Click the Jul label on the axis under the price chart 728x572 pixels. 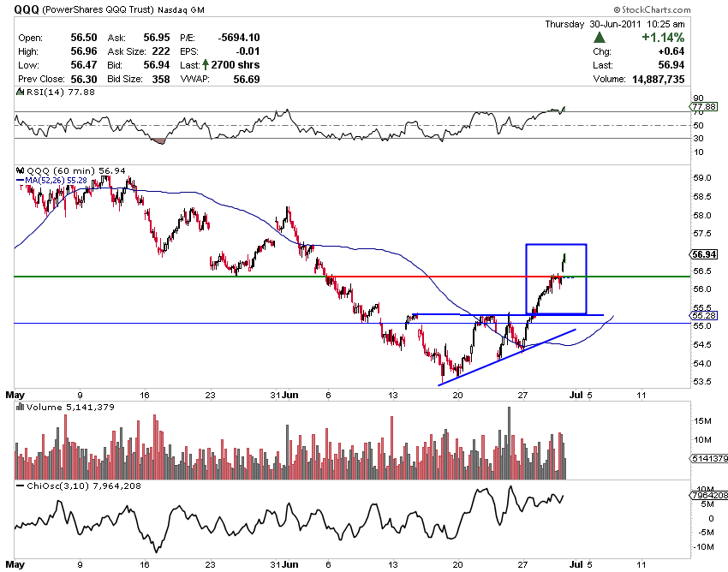(576, 395)
